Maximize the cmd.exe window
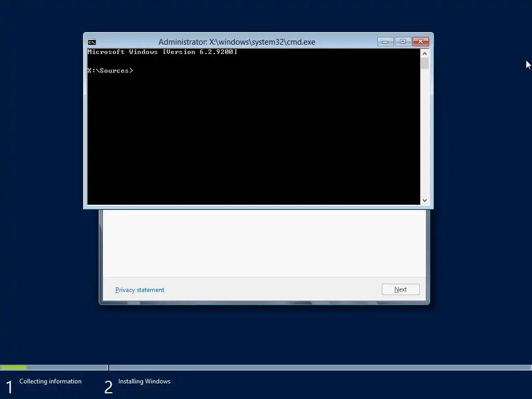 click(x=403, y=42)
